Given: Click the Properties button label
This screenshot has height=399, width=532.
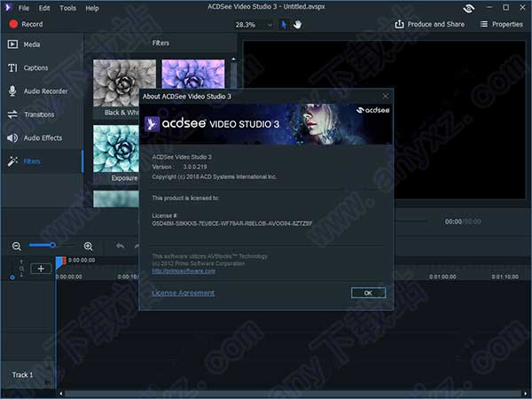Looking at the screenshot, I should [507, 24].
